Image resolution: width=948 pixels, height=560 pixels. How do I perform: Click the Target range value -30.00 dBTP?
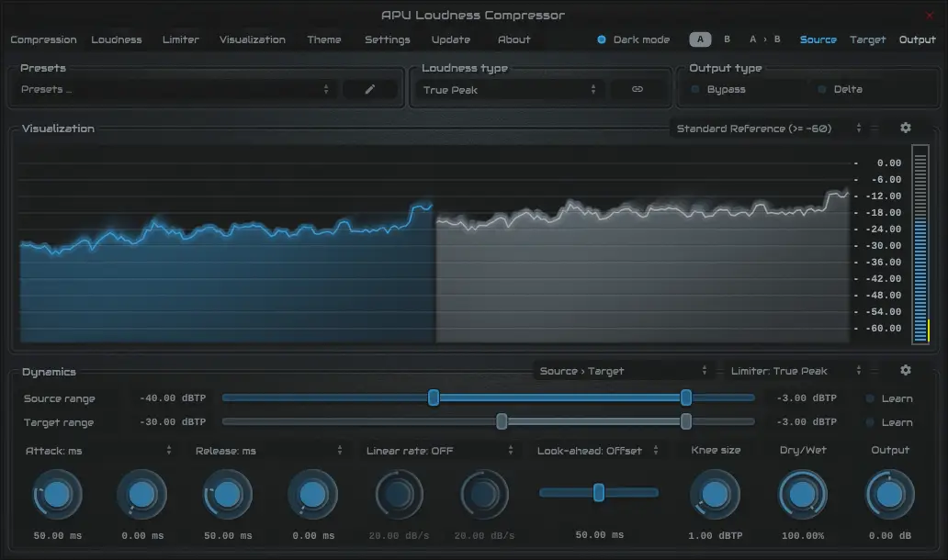[x=173, y=421]
